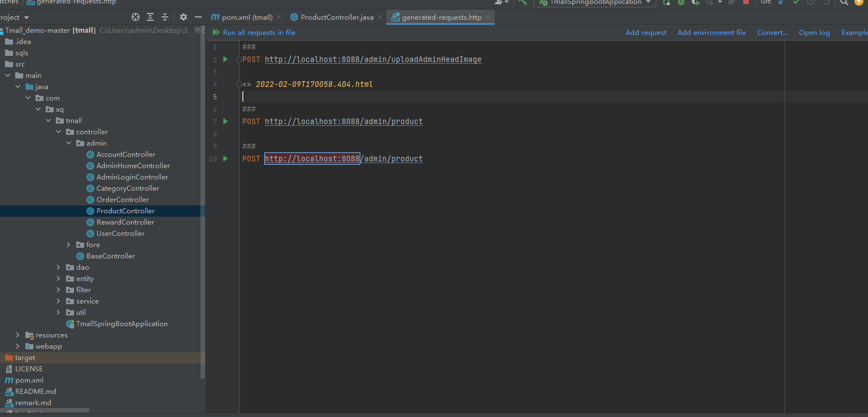Select remark.md file
The height and width of the screenshot is (417, 868).
(33, 403)
